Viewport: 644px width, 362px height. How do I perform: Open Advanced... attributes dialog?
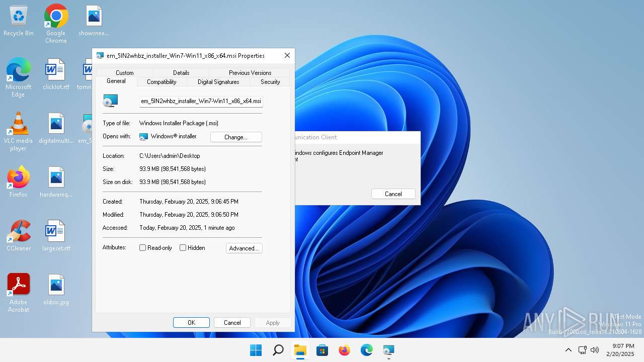click(244, 248)
